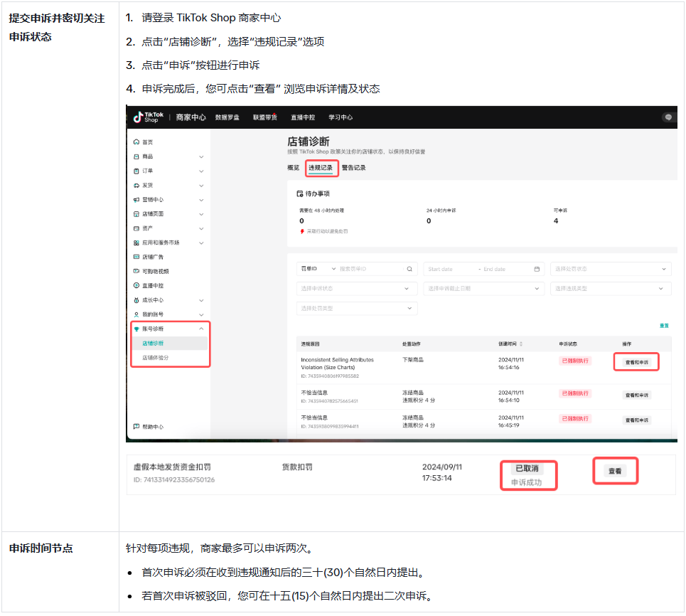Click 查看和申诉 for Inconsistent Selling Attributes row
686x616 pixels.
click(x=636, y=362)
